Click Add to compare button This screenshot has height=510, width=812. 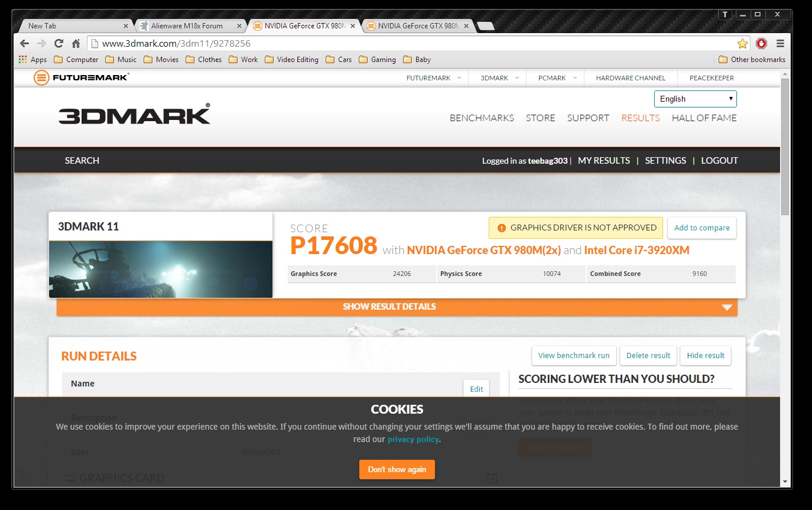click(x=701, y=228)
